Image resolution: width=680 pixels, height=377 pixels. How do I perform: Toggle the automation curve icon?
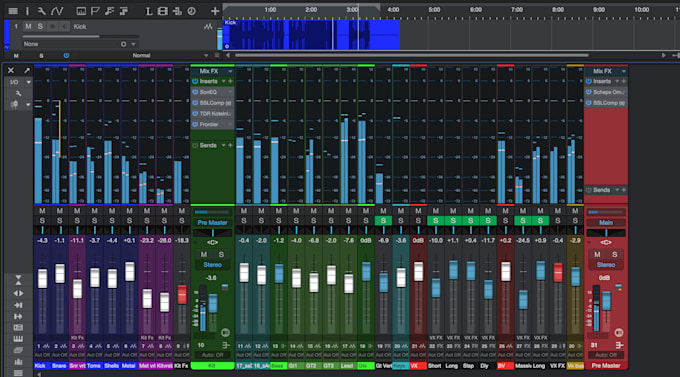point(57,11)
